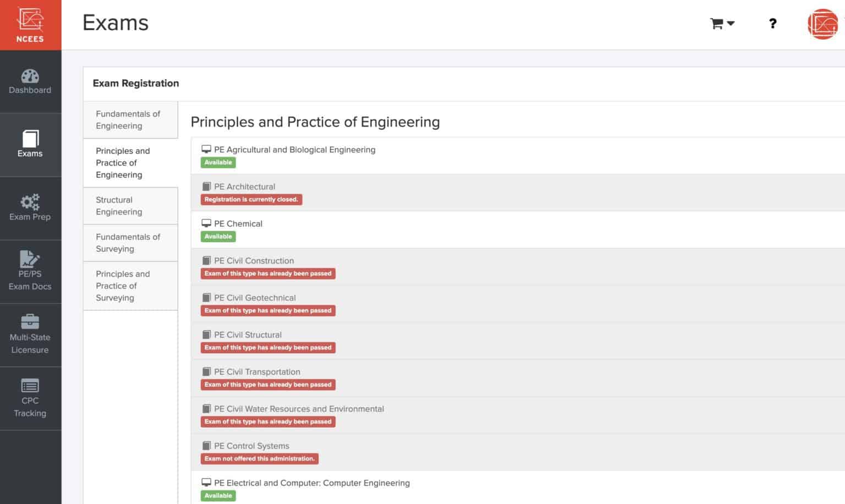Image resolution: width=845 pixels, height=504 pixels.
Task: Open the Fundamentals of Surveying tab
Action: pos(128,243)
